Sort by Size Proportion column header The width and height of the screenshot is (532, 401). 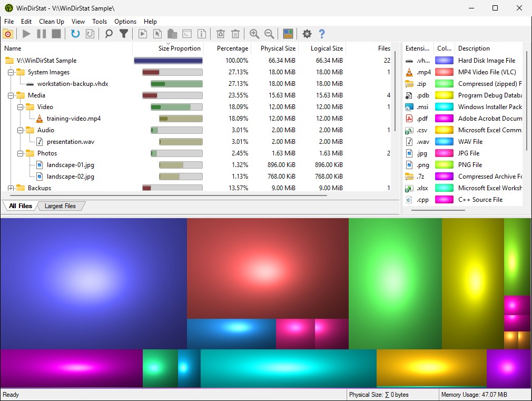(x=168, y=48)
